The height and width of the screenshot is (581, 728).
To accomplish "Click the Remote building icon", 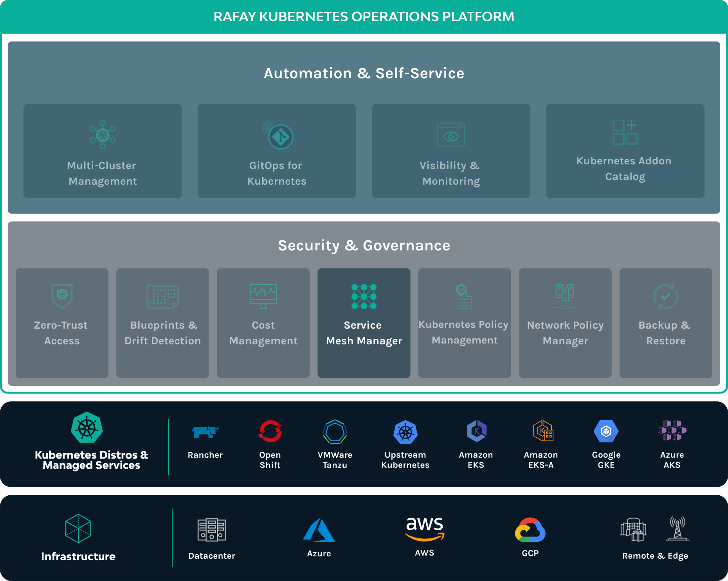I will click(633, 529).
